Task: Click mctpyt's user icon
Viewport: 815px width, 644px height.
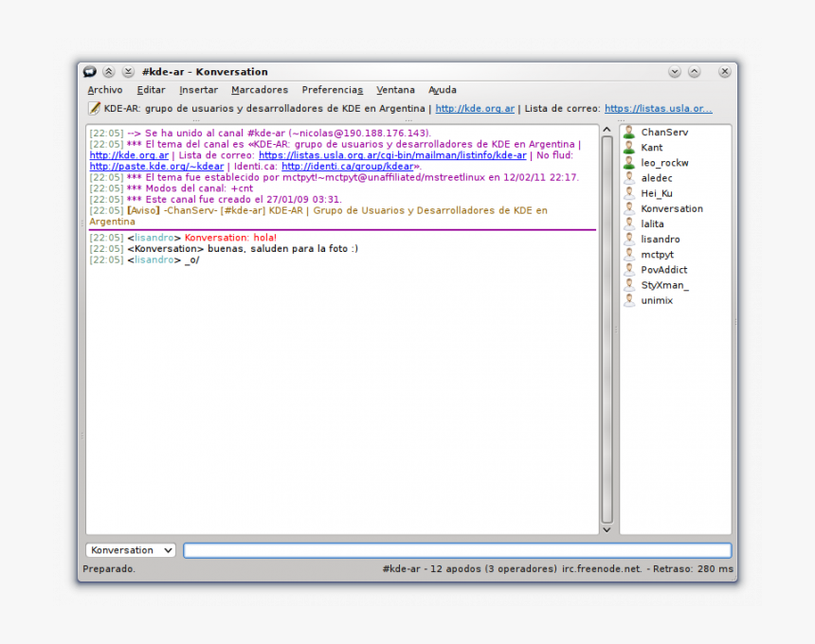Action: point(629,255)
